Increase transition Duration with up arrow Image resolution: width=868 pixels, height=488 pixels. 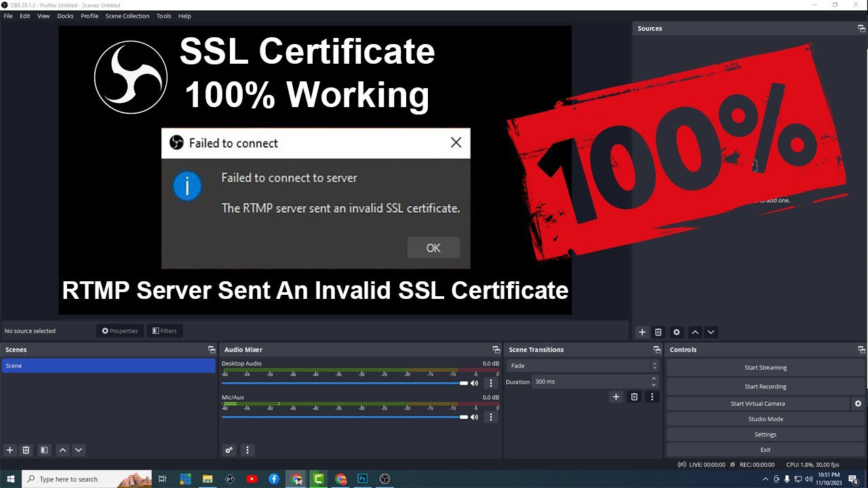[654, 379]
